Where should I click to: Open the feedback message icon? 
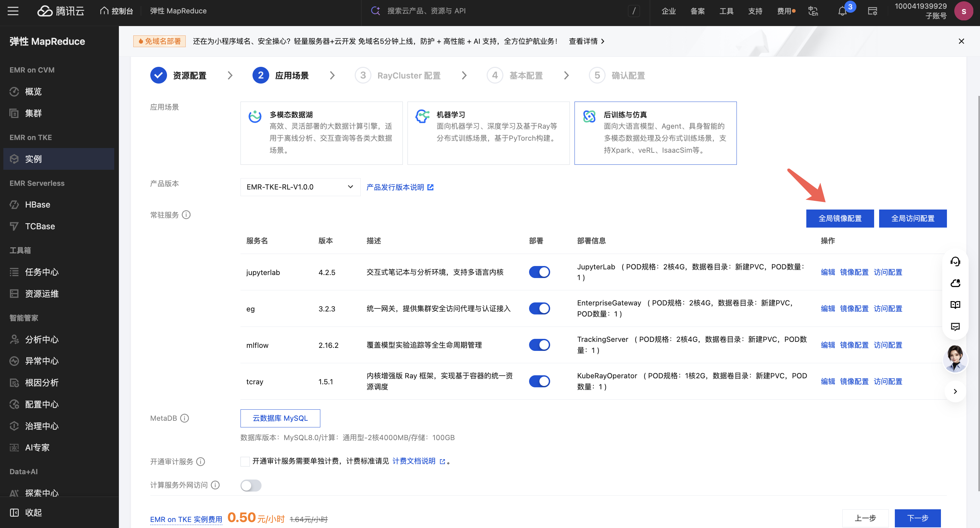(x=955, y=326)
